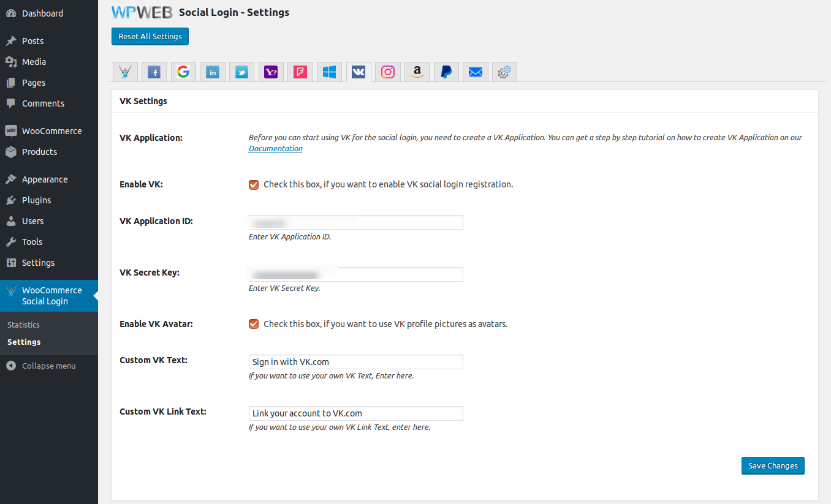Click the Save Changes button
The height and width of the screenshot is (504, 831).
click(x=772, y=465)
